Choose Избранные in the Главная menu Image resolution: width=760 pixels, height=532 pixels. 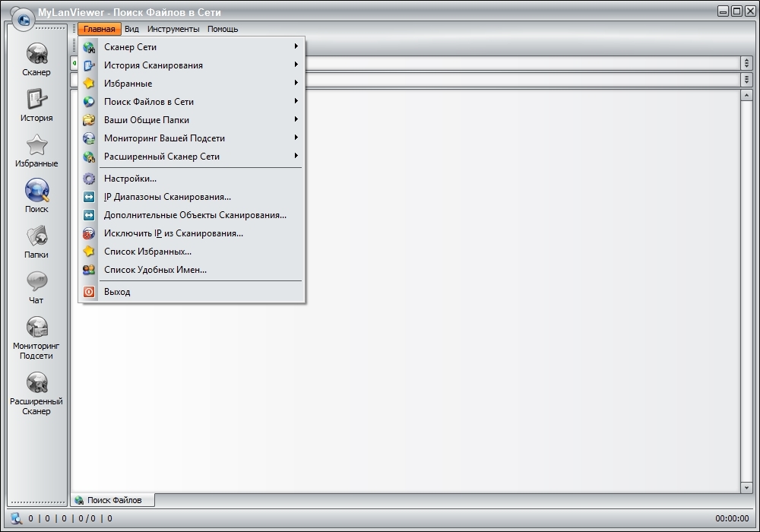coord(192,84)
